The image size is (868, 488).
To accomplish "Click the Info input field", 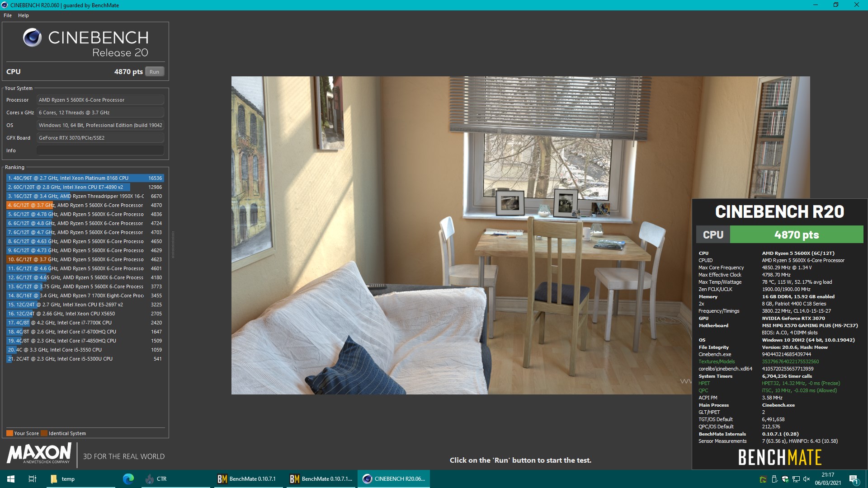I will [100, 150].
